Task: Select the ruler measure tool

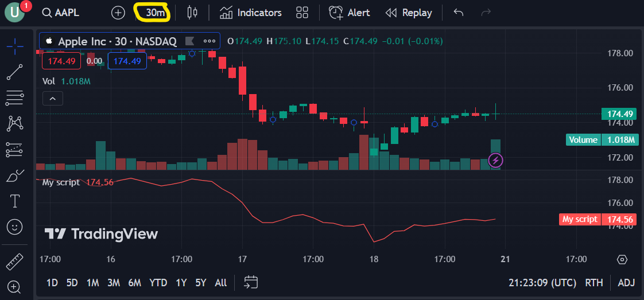Action: click(x=15, y=261)
